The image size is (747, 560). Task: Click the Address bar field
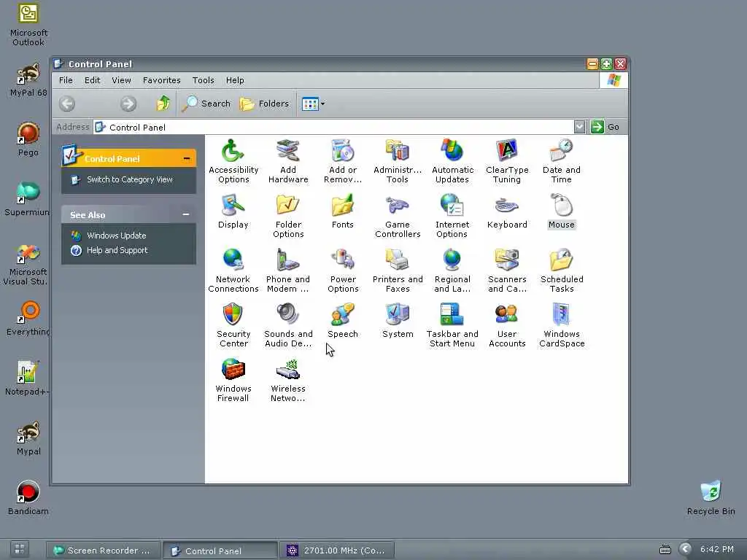point(333,127)
